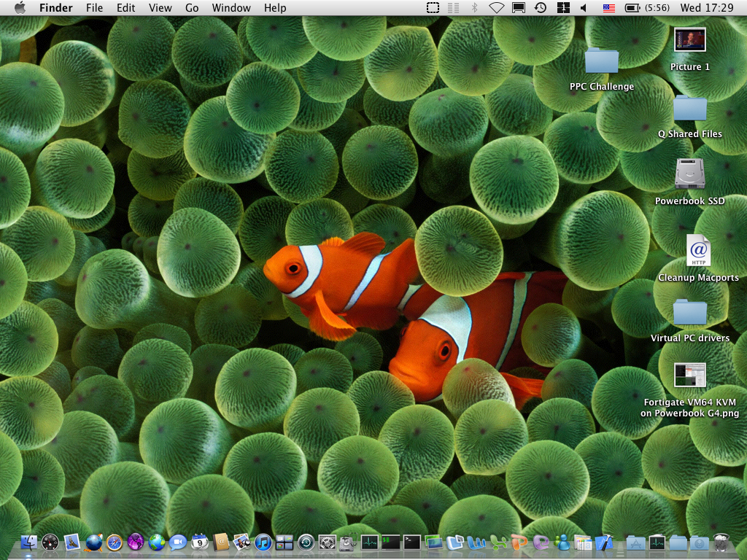The width and height of the screenshot is (747, 560).
Task: Open the Finder menu
Action: click(55, 7)
